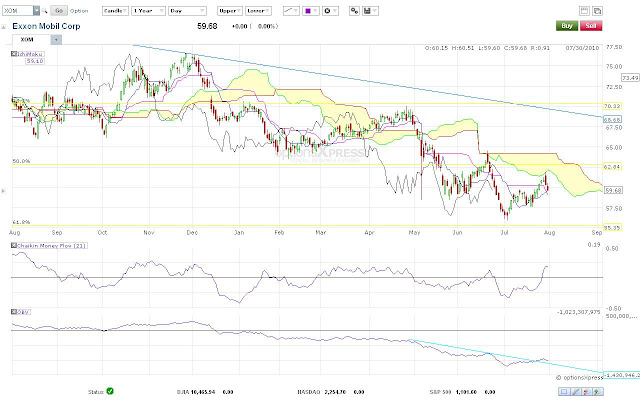This screenshot has height=400, width=640.
Task: Click the symbol lookup magnifier icon
Action: point(44,11)
